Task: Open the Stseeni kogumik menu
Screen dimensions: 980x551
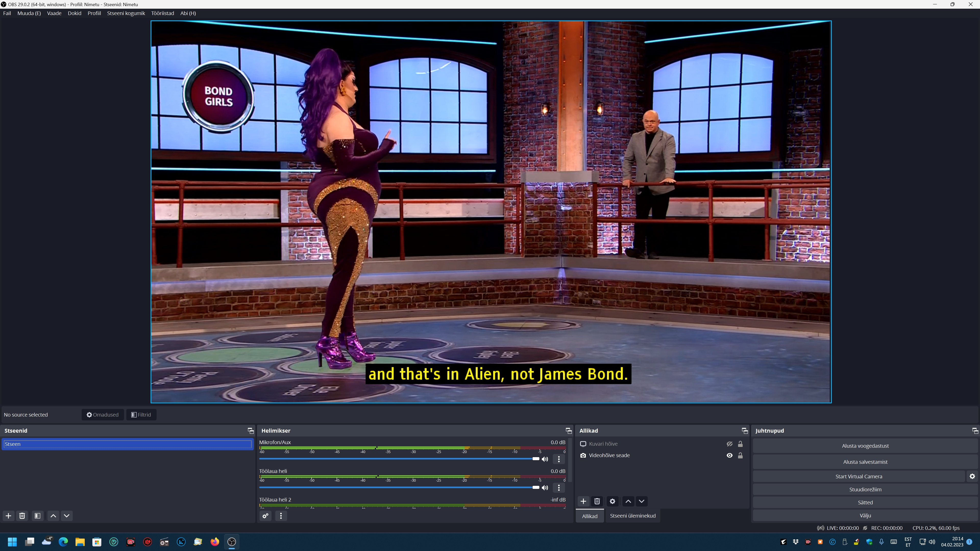Action: tap(126, 13)
